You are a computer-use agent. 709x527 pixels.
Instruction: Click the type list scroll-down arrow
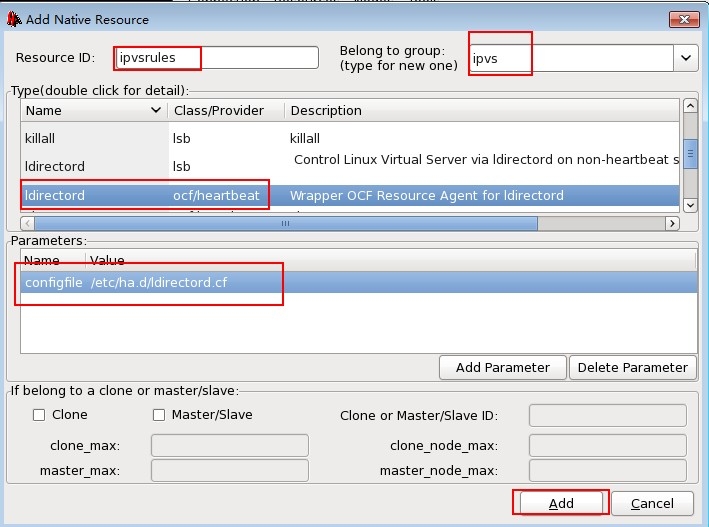[x=690, y=205]
